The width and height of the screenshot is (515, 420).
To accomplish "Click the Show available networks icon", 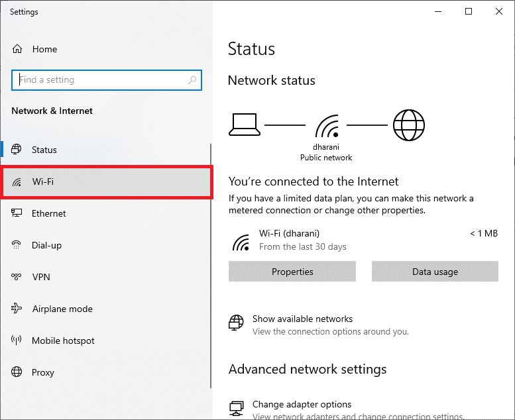I will pyautogui.click(x=236, y=323).
